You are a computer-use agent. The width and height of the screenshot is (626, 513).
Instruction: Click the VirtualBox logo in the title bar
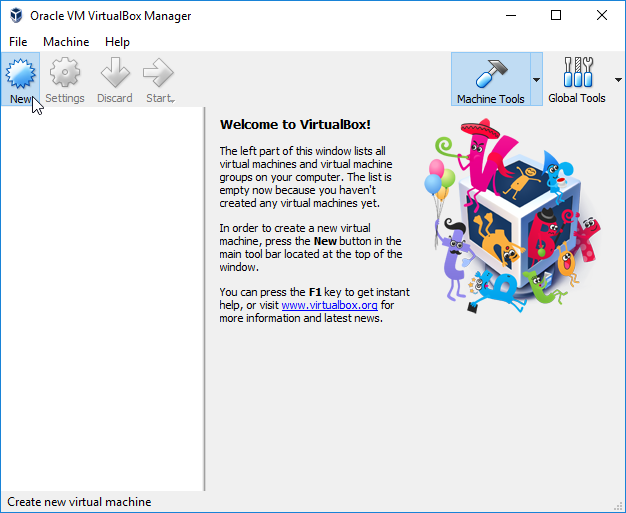[15, 16]
